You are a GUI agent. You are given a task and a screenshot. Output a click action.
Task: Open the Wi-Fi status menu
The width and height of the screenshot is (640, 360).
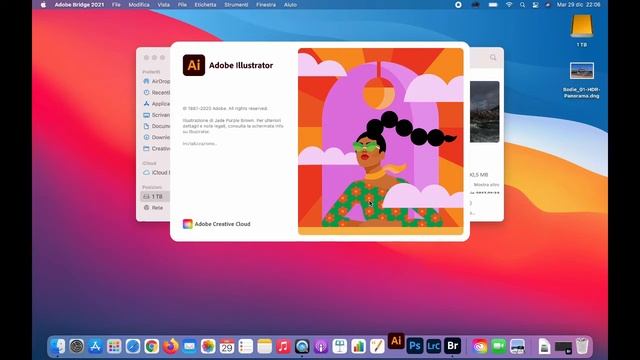click(x=509, y=5)
